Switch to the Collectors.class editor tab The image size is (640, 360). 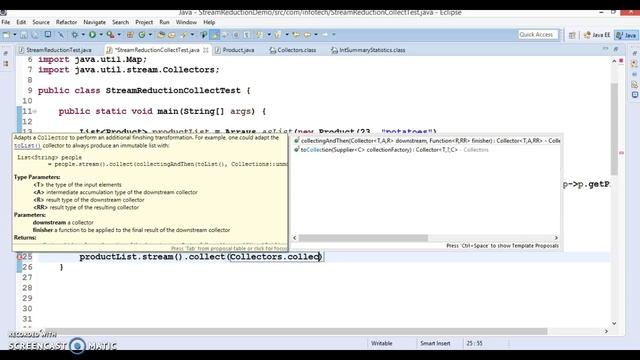click(x=293, y=50)
